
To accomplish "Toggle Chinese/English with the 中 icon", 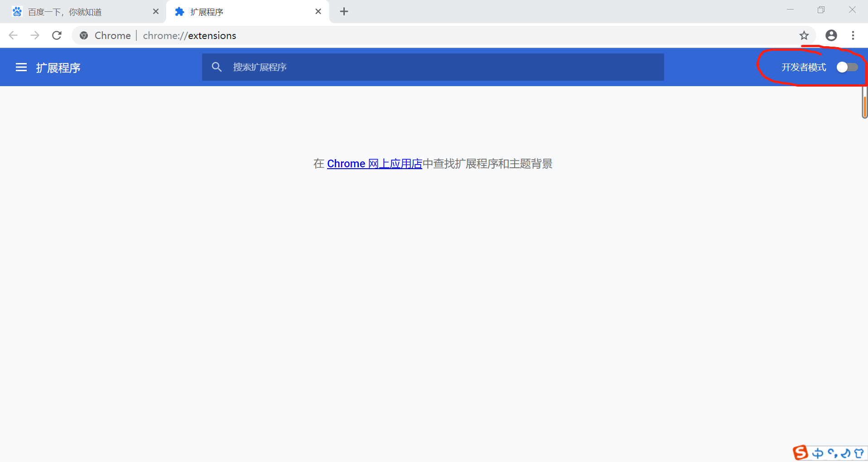I will click(818, 453).
